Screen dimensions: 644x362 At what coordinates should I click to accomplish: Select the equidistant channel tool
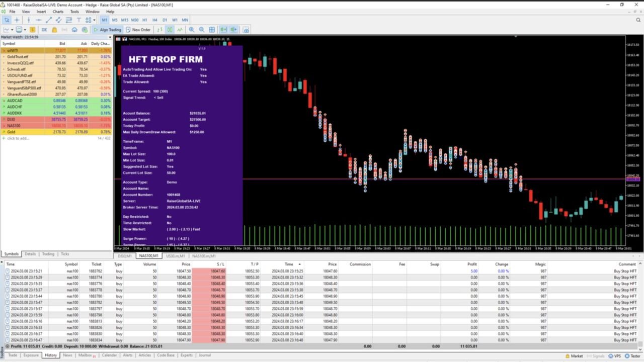click(x=58, y=20)
